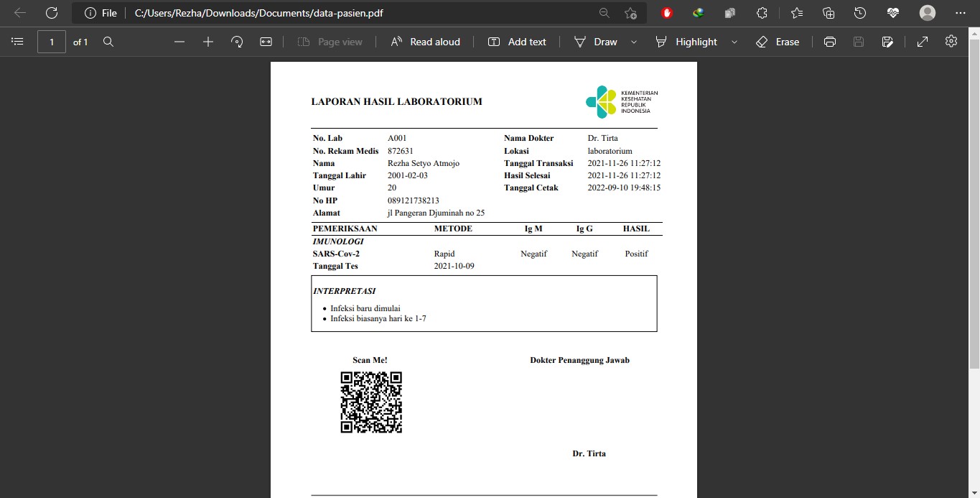Expand the Draw options dropdown arrow
This screenshot has height=498, width=980.
[633, 42]
